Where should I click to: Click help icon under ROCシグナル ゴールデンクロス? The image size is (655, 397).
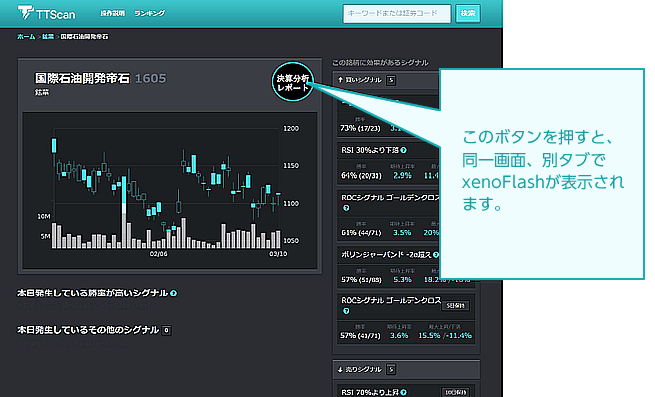point(346,208)
